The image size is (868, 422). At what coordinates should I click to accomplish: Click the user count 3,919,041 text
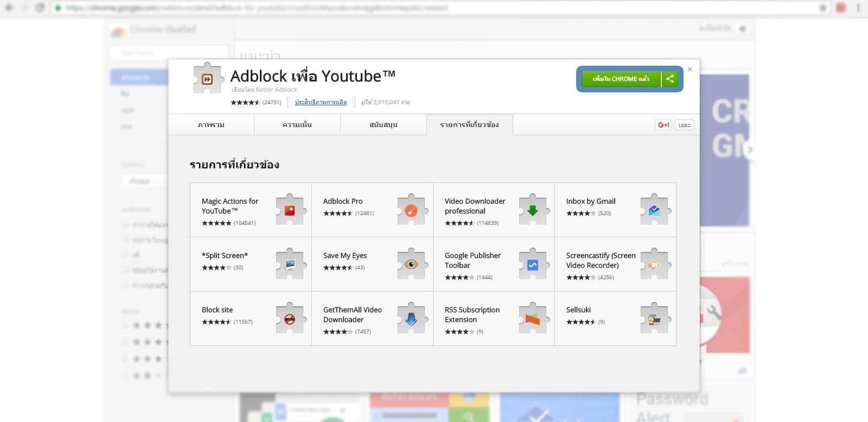385,102
